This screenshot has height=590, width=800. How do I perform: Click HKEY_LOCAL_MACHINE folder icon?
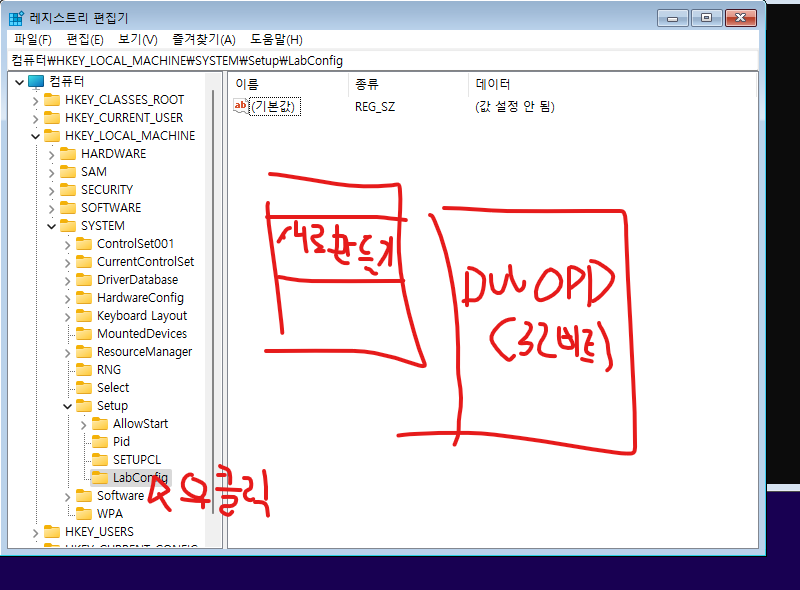[x=52, y=135]
